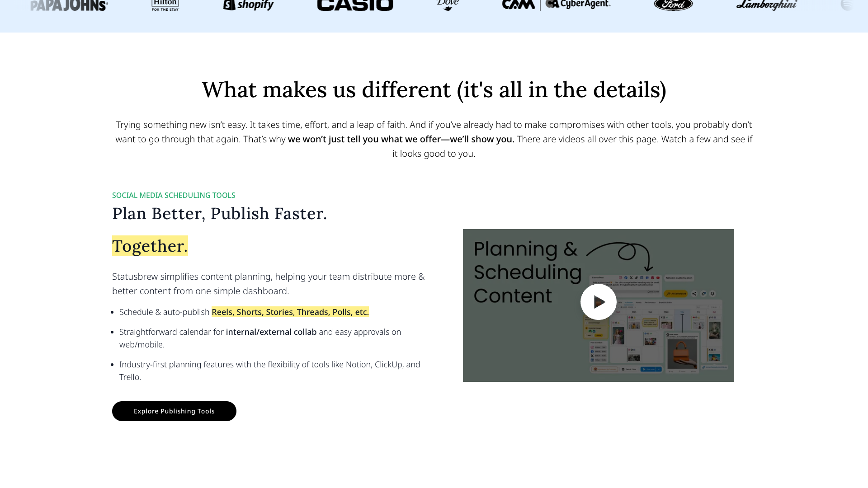Switch to the Calendar tab in the preview
The width and height of the screenshot is (868, 488).
coord(629,302)
